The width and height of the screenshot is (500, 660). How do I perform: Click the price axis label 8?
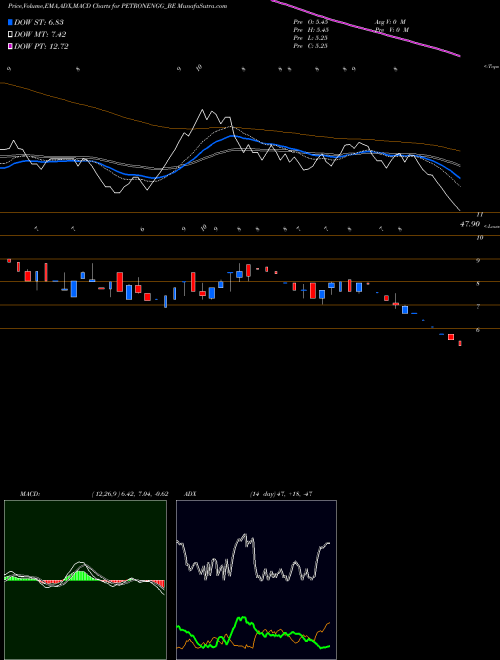(x=478, y=284)
